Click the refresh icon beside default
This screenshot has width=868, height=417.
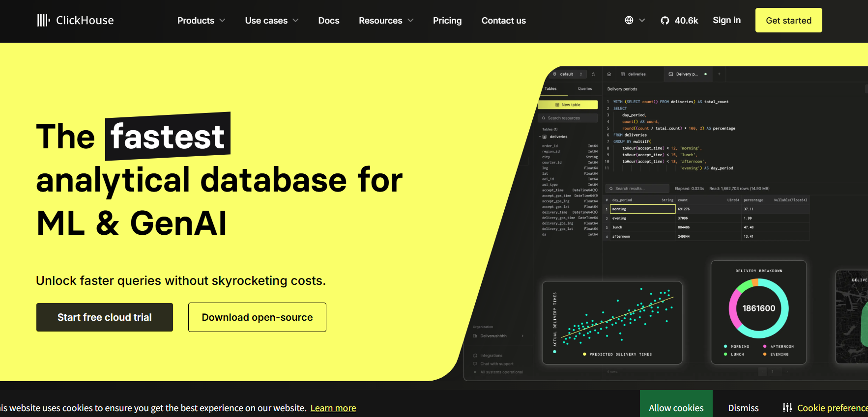coord(593,74)
